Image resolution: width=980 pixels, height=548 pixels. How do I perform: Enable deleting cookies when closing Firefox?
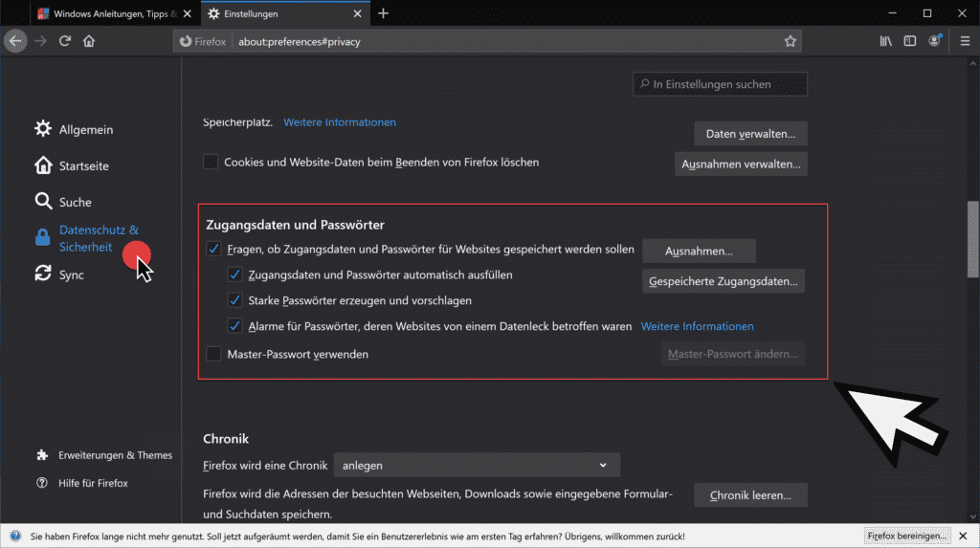(211, 162)
